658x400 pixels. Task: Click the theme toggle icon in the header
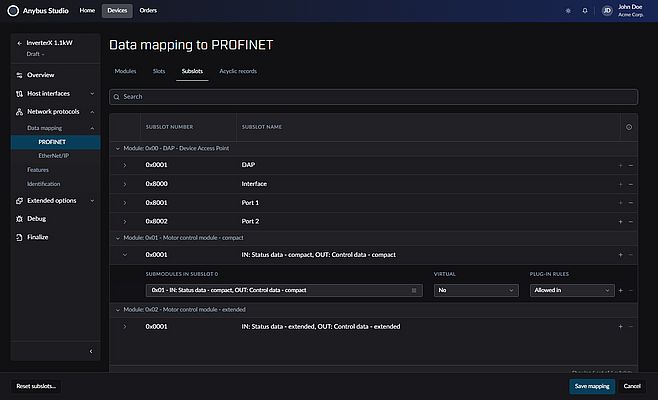569,11
